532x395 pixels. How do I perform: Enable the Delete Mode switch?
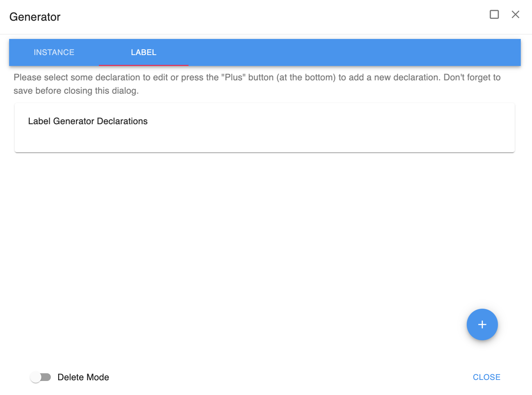coord(40,377)
